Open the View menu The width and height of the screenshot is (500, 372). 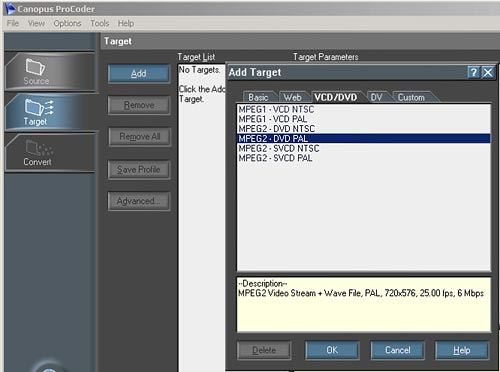[36, 23]
